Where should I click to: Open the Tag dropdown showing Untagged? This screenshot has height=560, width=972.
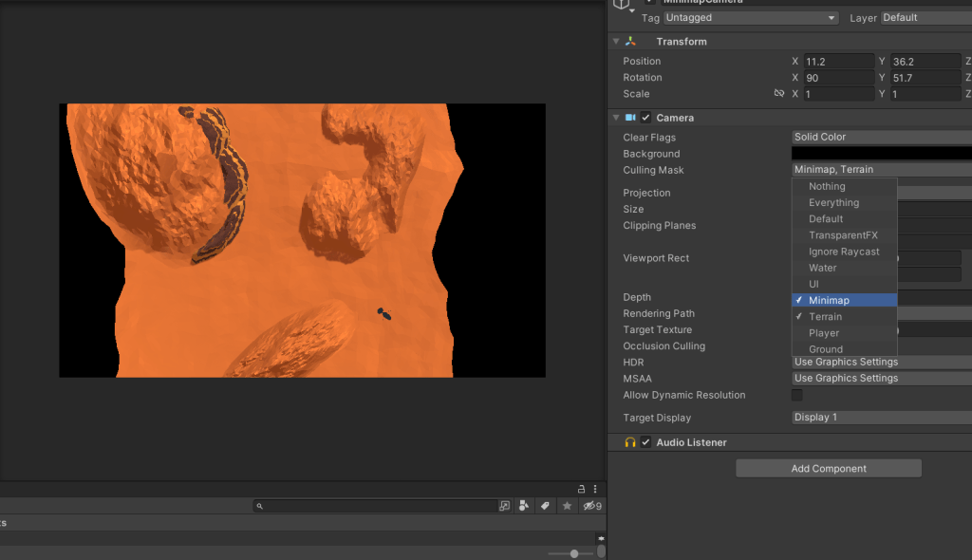pos(750,17)
